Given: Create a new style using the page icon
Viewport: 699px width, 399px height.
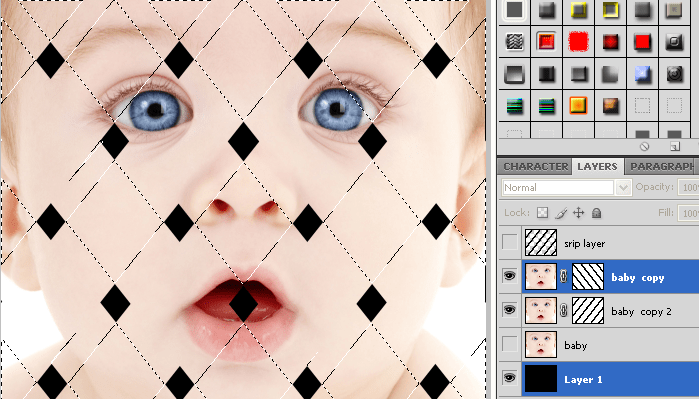Looking at the screenshot, I should pyautogui.click(x=675, y=147).
